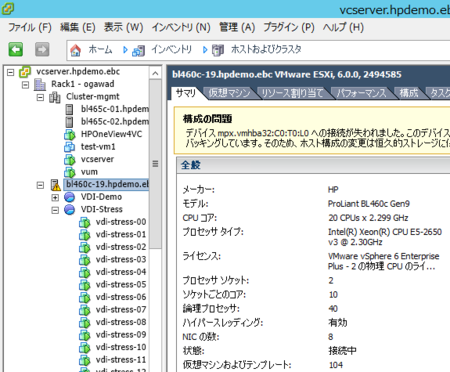This screenshot has width=450, height=372.
Task: Click the gray forward navigation arrow
Action: click(42, 50)
